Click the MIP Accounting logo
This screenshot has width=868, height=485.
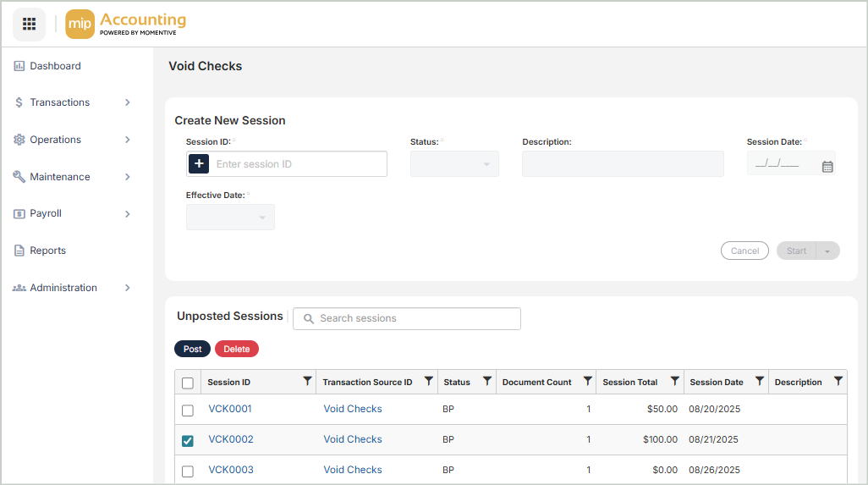pyautogui.click(x=126, y=24)
